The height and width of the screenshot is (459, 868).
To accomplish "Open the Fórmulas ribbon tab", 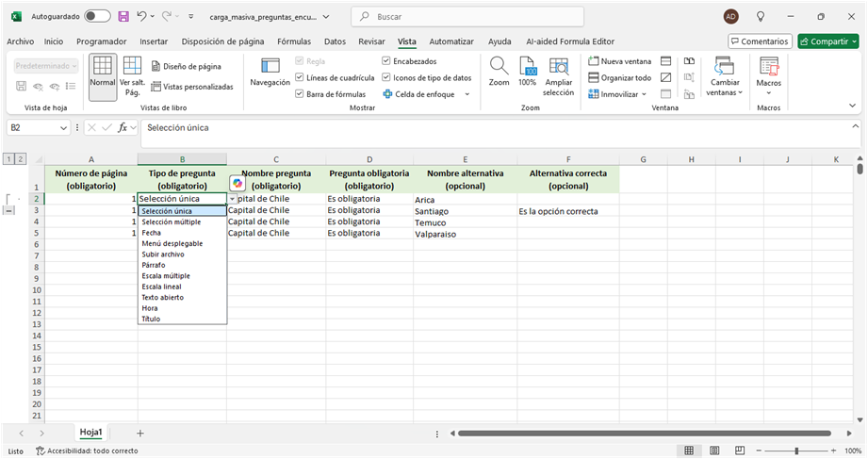I will [294, 41].
